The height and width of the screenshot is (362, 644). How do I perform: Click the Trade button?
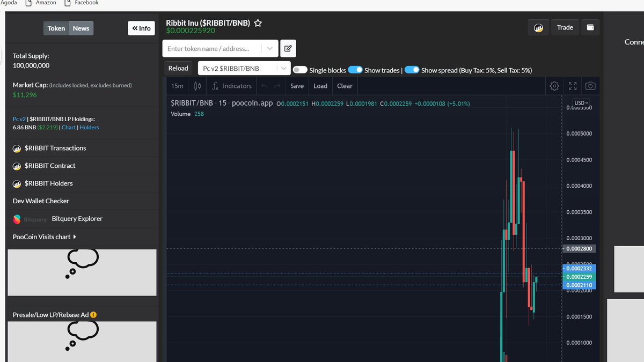point(565,27)
